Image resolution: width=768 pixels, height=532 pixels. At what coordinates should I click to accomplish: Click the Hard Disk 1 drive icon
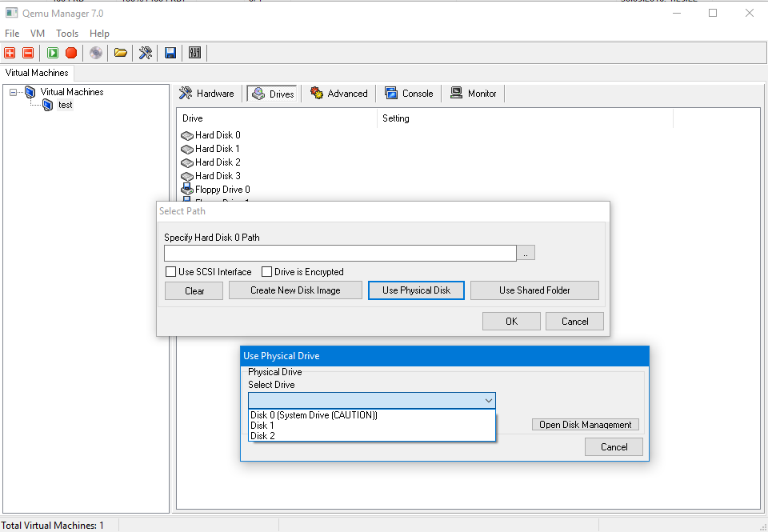[x=187, y=150]
